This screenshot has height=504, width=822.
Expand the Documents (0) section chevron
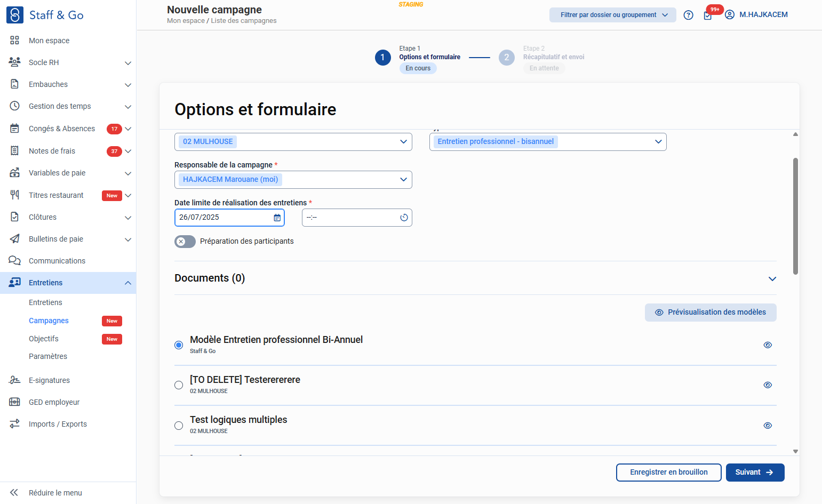[x=772, y=279]
